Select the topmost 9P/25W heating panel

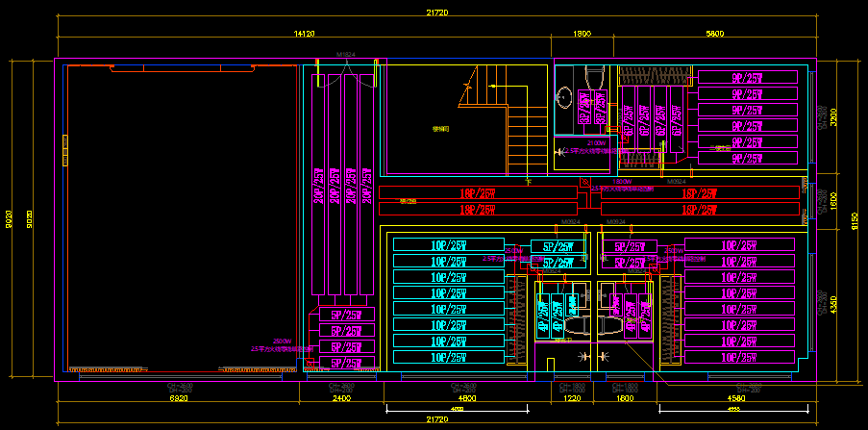747,77
